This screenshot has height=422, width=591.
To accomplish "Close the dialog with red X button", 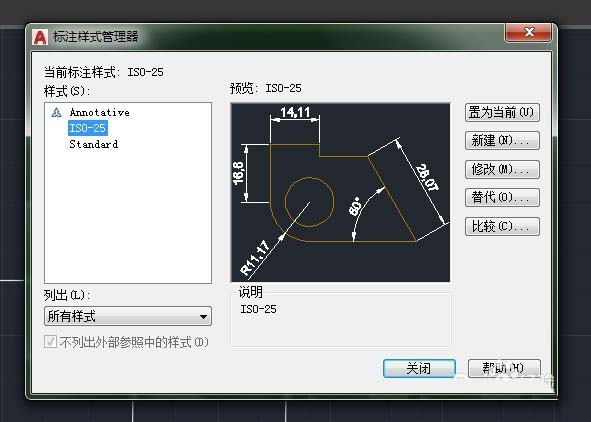I will coord(528,32).
